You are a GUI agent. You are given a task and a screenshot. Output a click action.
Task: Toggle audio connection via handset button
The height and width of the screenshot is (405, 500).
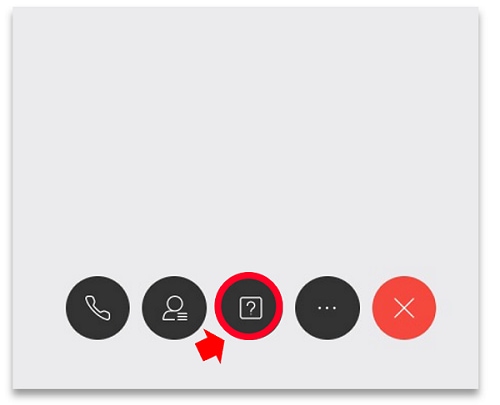tap(98, 307)
